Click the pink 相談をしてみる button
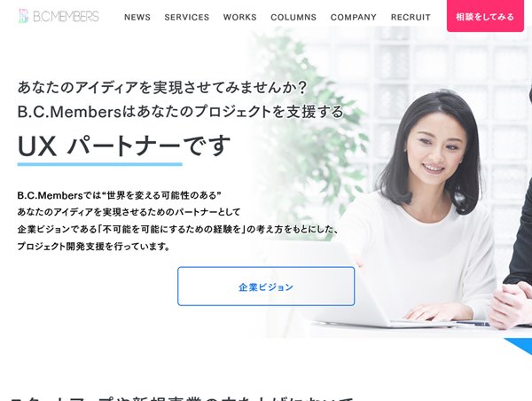This screenshot has height=401, width=532. click(485, 16)
